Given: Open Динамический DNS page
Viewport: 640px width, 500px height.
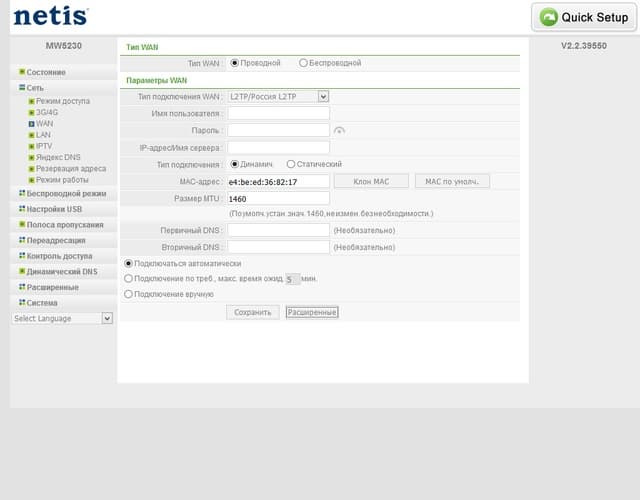Looking at the screenshot, I should [x=62, y=272].
